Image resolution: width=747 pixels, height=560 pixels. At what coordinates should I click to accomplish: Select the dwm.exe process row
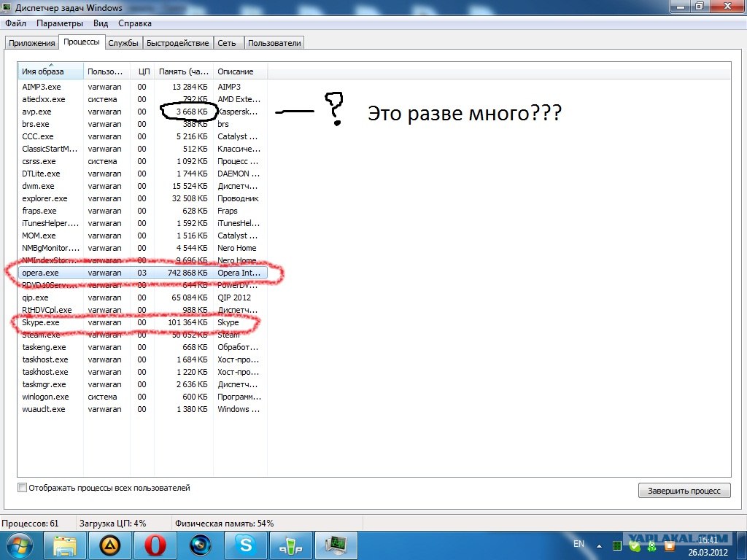coord(142,186)
